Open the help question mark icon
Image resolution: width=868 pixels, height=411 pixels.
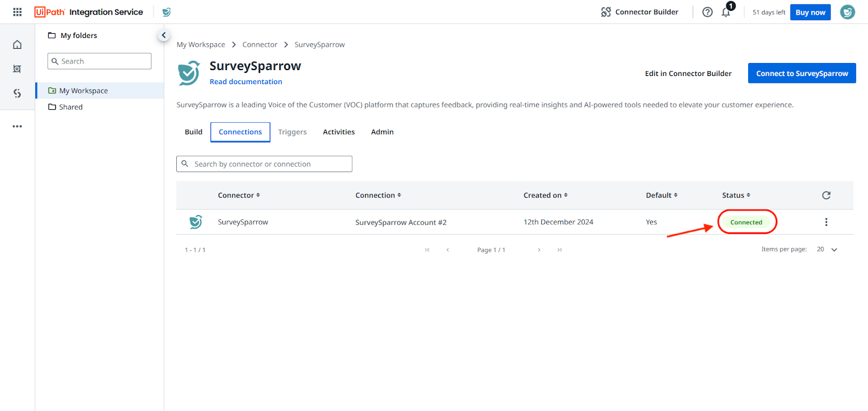click(707, 12)
